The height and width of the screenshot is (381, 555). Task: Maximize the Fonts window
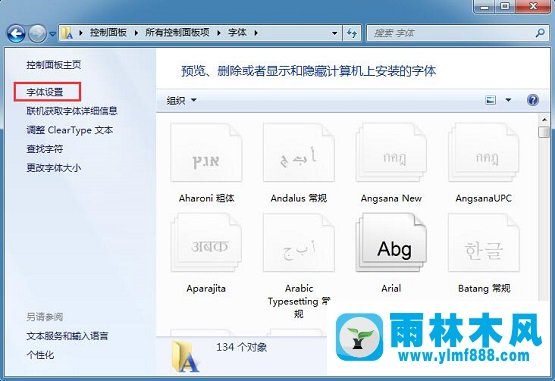click(x=505, y=6)
